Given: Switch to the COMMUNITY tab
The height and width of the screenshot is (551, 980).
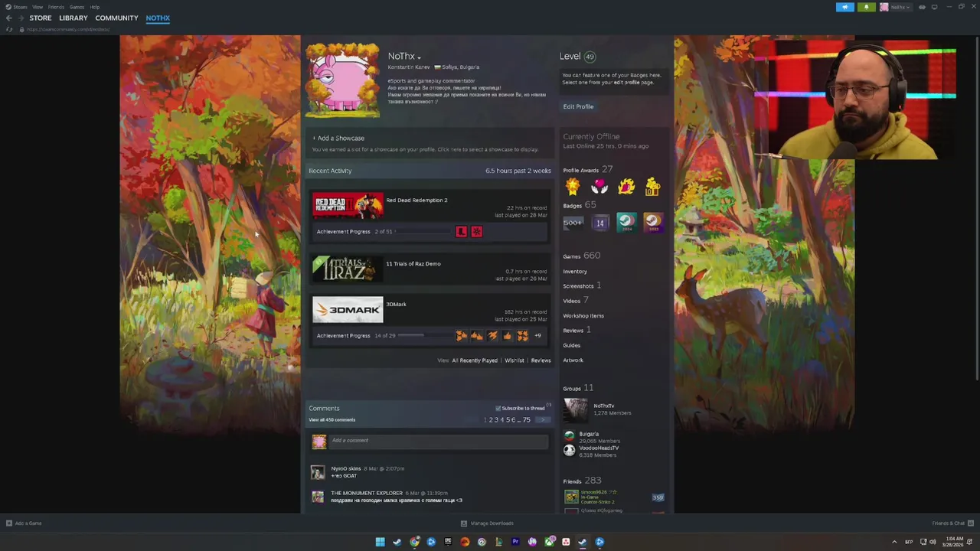Looking at the screenshot, I should [117, 18].
